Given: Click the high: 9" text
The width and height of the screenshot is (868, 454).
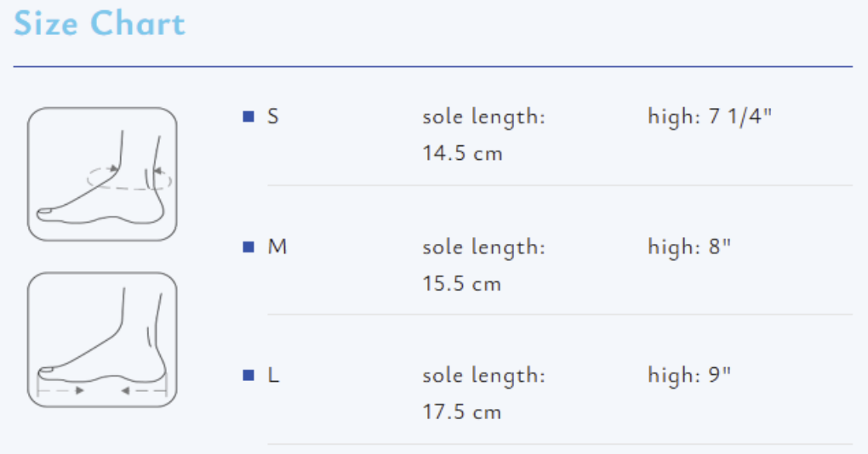Looking at the screenshot, I should click(x=689, y=375).
